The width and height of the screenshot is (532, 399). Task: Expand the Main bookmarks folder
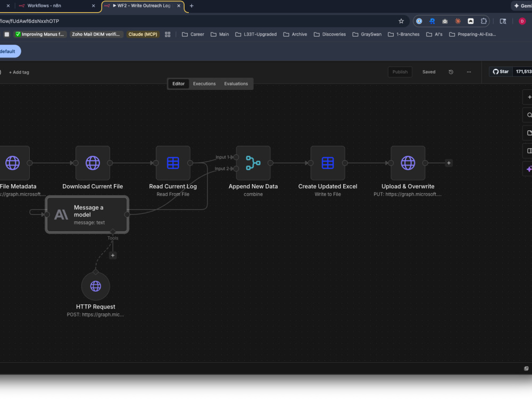click(220, 34)
